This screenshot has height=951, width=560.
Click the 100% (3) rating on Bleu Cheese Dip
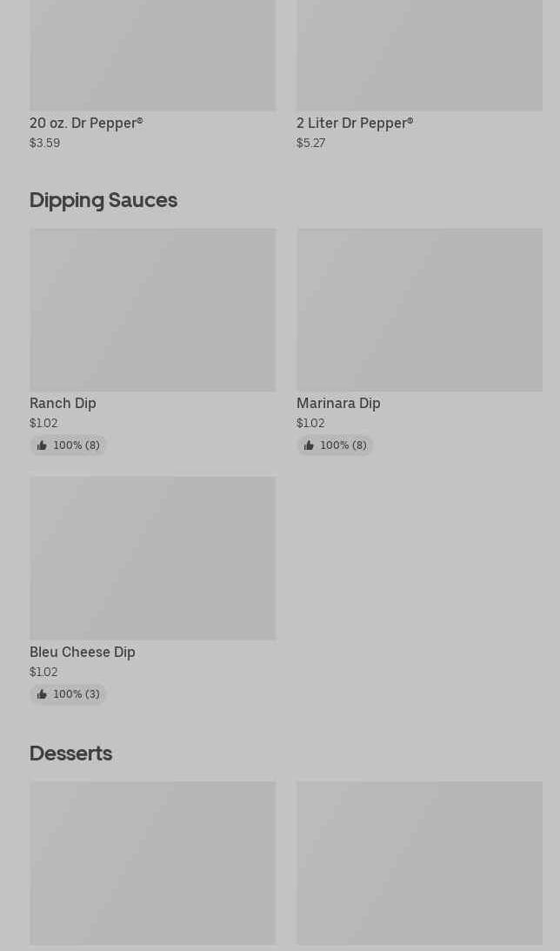tap(76, 694)
